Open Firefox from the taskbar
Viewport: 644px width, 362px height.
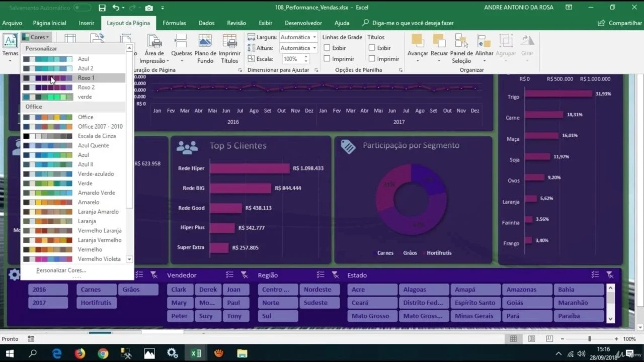tap(80, 353)
